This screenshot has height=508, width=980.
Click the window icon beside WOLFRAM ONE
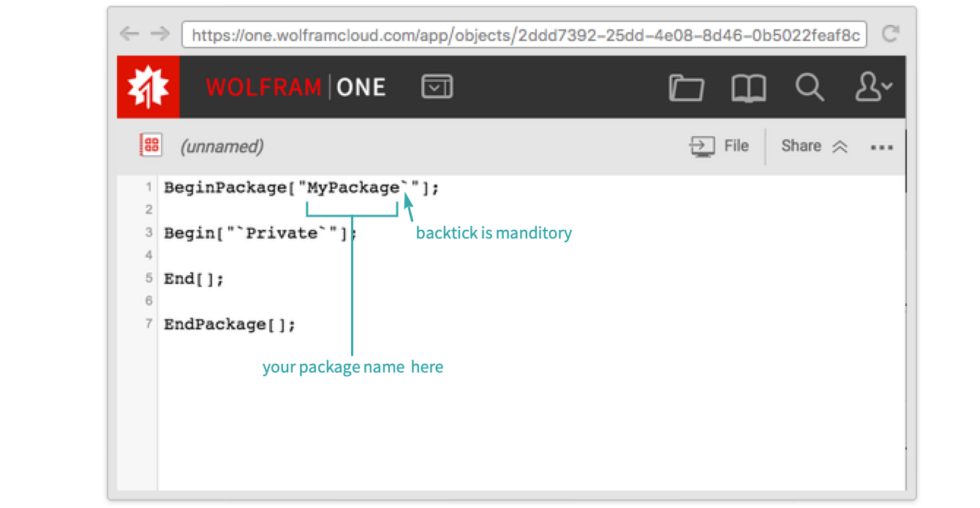coord(437,87)
